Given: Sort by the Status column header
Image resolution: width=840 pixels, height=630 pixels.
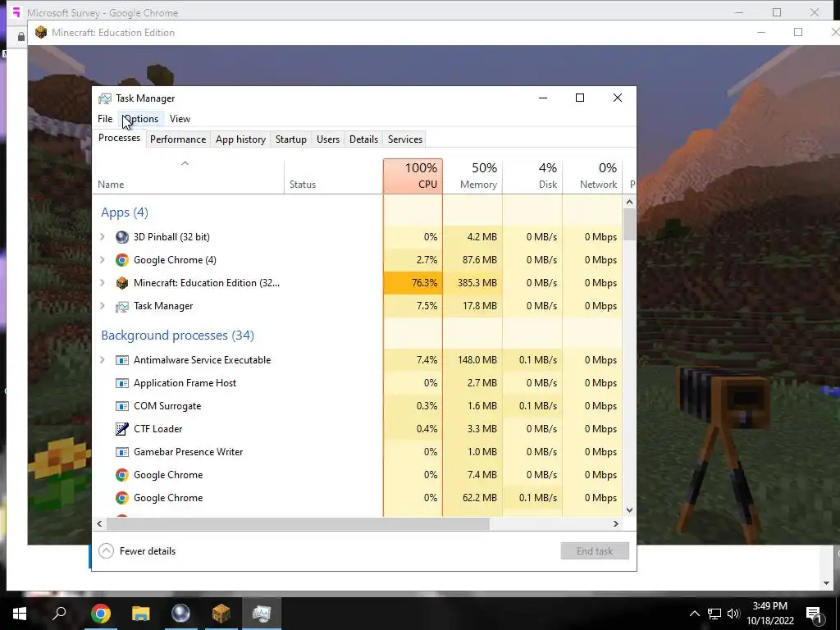Looking at the screenshot, I should [334, 176].
